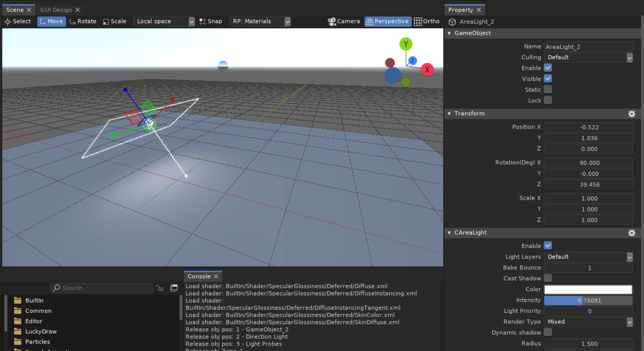Click the Position Y value 1.036
The height and width of the screenshot is (351, 644).
click(x=588, y=138)
